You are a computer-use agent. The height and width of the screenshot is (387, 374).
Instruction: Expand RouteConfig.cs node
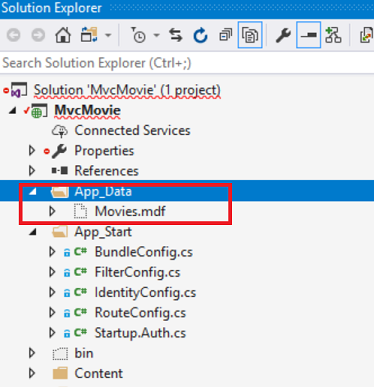coord(52,313)
